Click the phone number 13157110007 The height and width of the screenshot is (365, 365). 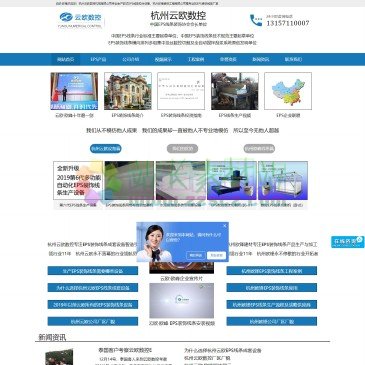(x=288, y=23)
